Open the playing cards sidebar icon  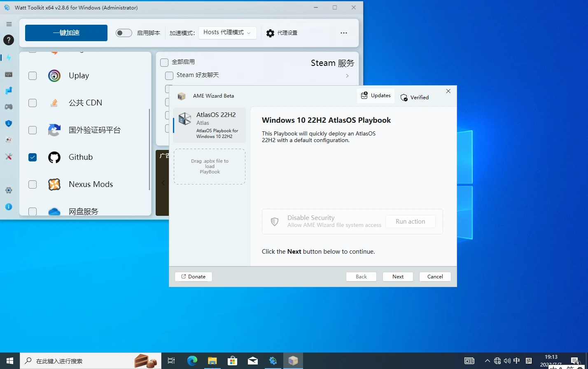(9, 140)
